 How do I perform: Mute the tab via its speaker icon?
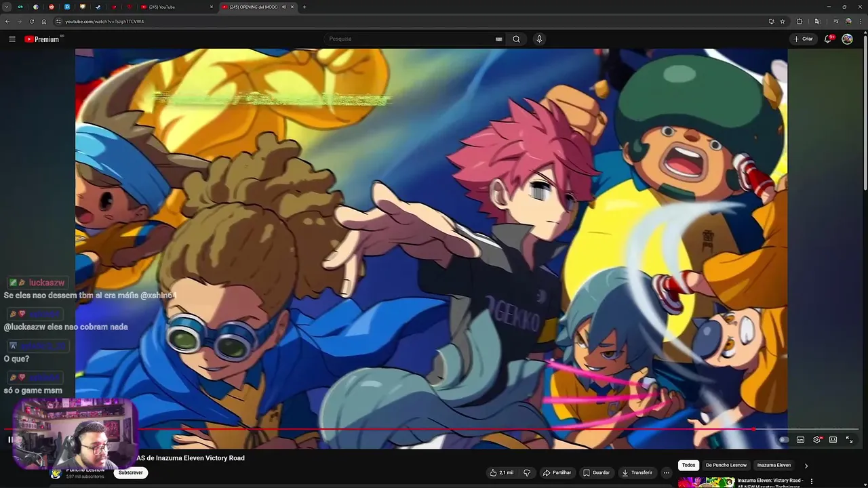284,7
